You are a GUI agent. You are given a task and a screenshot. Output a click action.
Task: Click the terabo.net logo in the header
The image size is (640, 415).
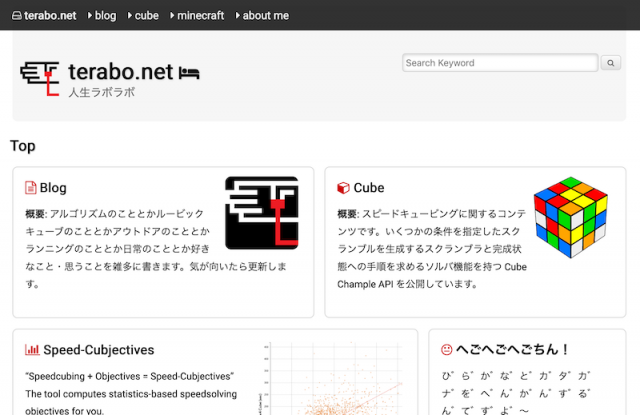tap(40, 78)
